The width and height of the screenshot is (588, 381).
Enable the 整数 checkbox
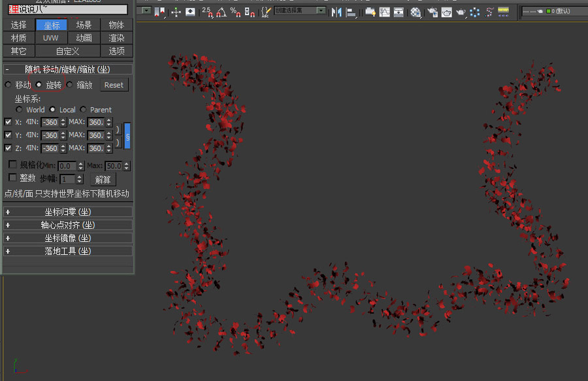click(x=13, y=177)
